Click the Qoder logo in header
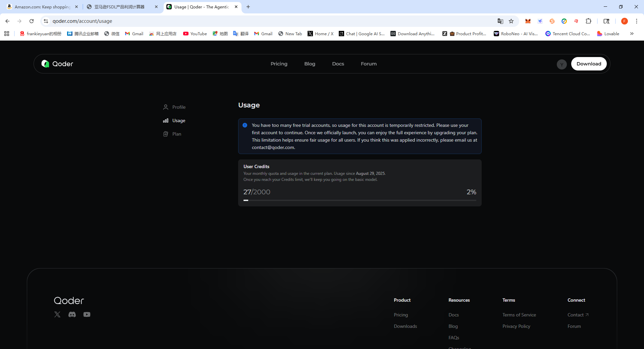644x349 pixels. click(x=57, y=64)
